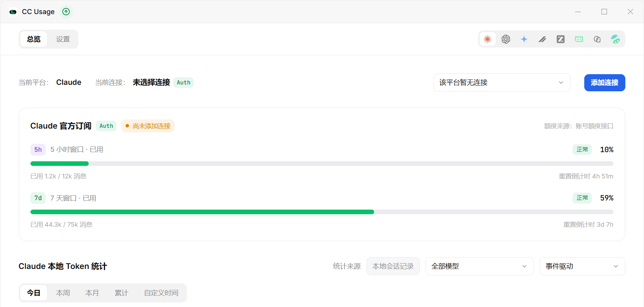Screen dimensions: 644x307
Task: Click the 重置倒计时 4h 51m text
Action: click(x=586, y=176)
